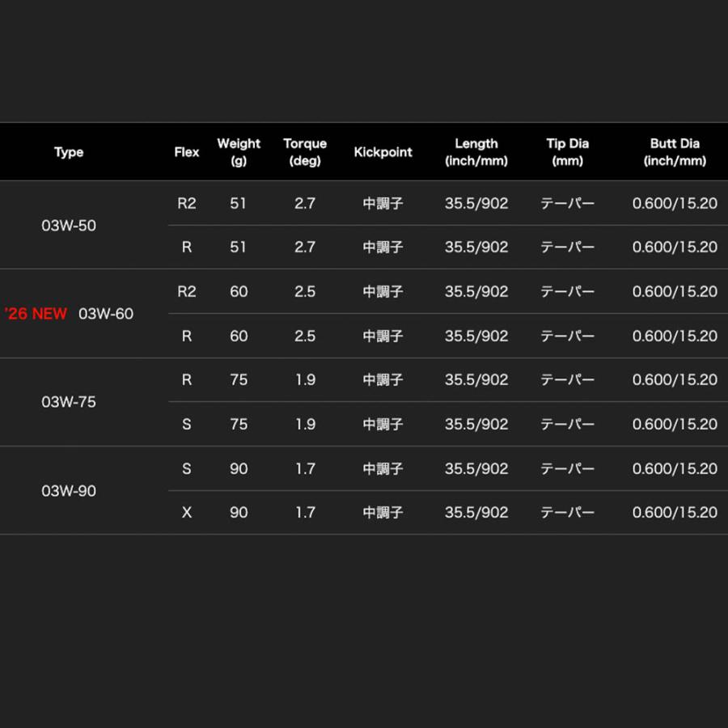Click 中調子 kickpoint in the 03W-60 R row
This screenshot has height=728, width=728.
(x=383, y=336)
